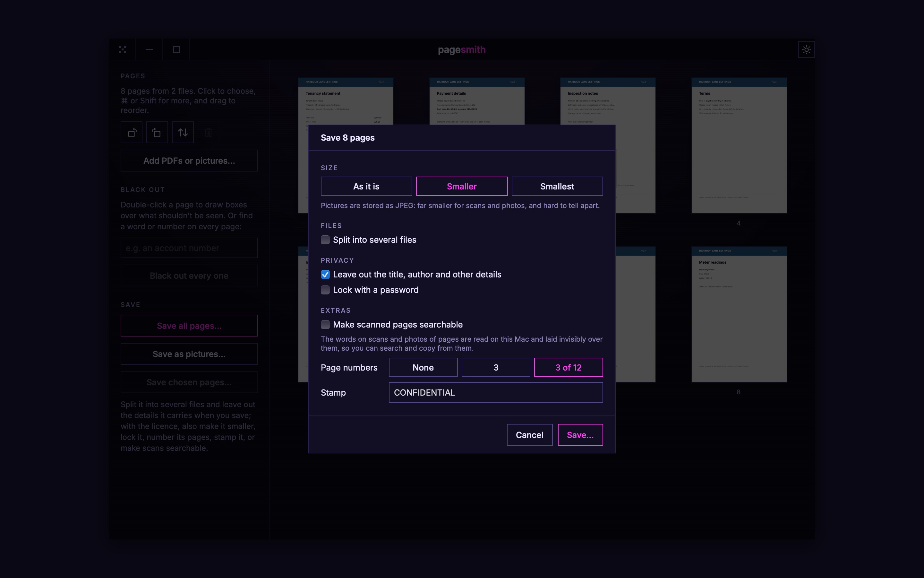This screenshot has width=924, height=578.
Task: Set Page numbers to 3 of 12
Action: click(568, 367)
